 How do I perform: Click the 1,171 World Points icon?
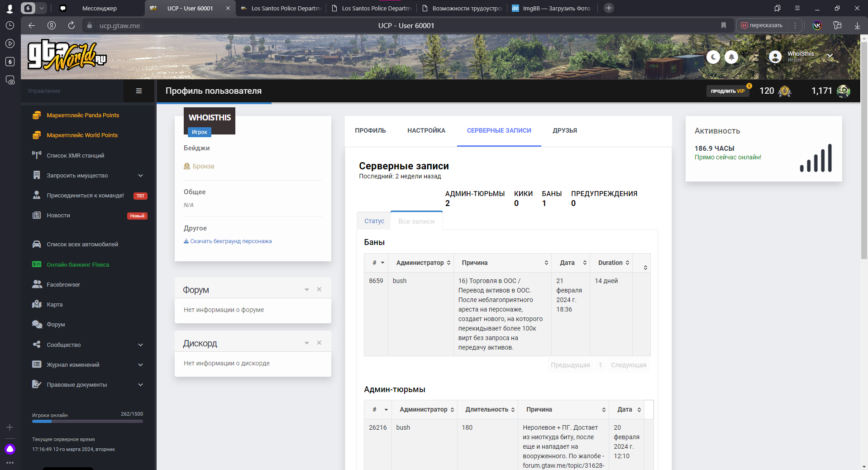pos(843,91)
